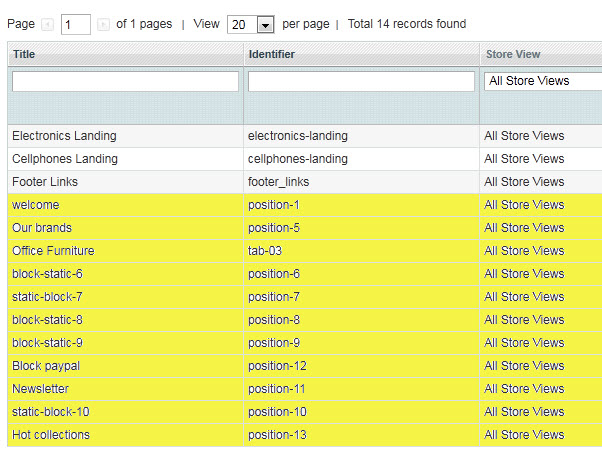The height and width of the screenshot is (451, 602).
Task: Click All Store Views in Hot collections row
Action: pos(524,435)
